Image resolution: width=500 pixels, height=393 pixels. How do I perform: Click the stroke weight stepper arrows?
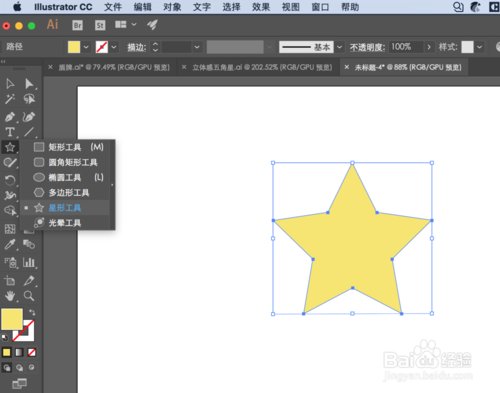(155, 47)
